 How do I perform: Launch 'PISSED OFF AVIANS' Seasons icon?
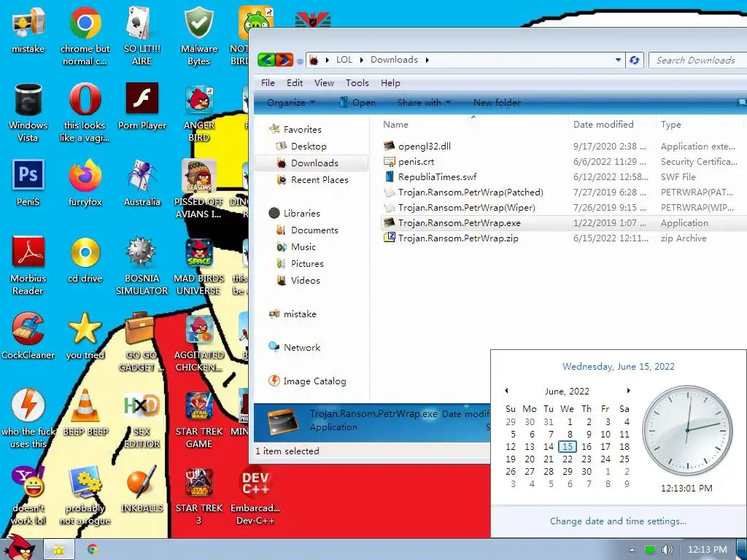pos(198,189)
